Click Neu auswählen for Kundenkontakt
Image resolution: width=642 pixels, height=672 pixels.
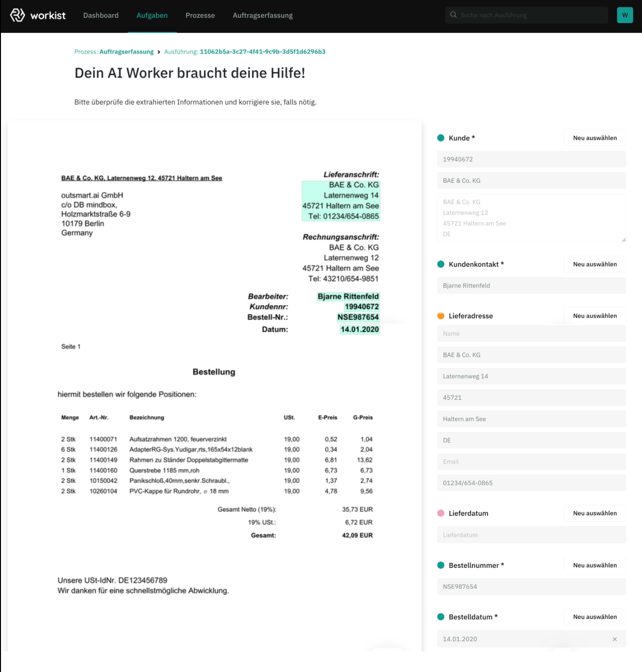(x=595, y=264)
